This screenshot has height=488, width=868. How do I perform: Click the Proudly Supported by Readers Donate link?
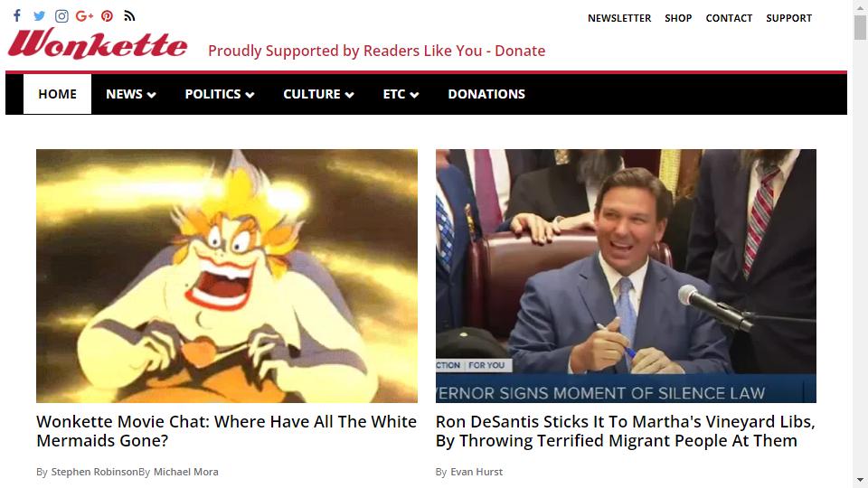[x=376, y=51]
